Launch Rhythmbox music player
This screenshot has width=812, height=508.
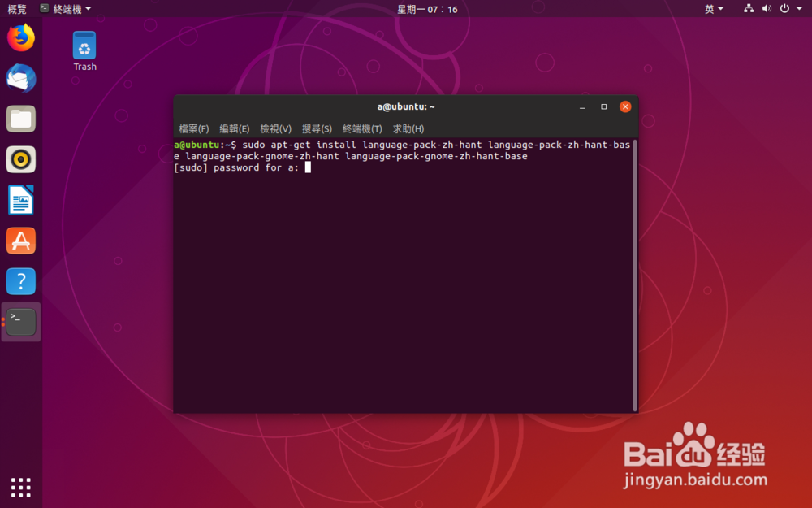click(x=21, y=159)
